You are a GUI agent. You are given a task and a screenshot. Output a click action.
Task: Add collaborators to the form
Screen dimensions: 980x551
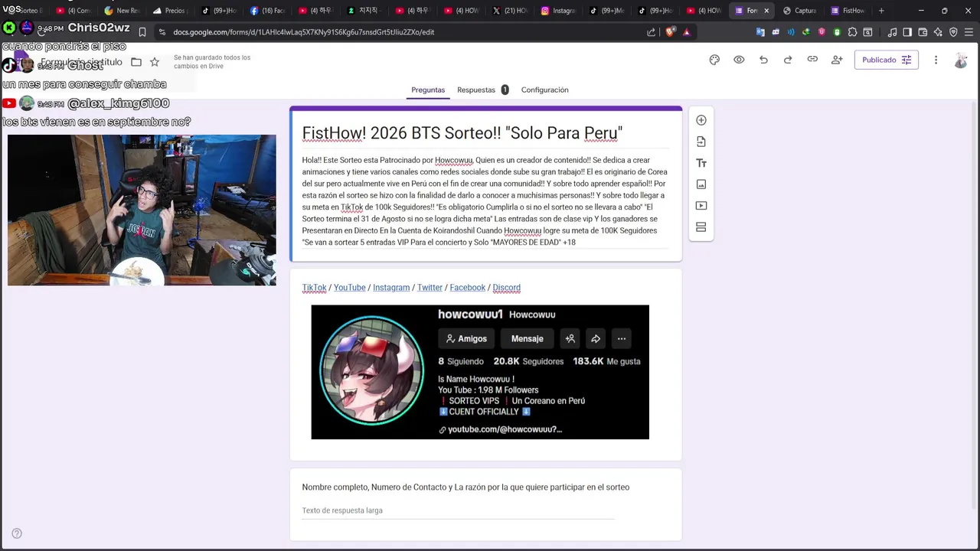837,60
